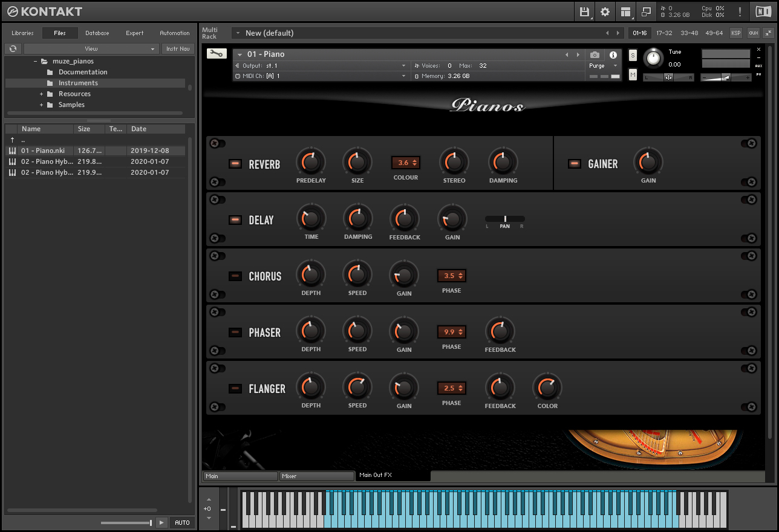This screenshot has width=779, height=532.
Task: Collapse the muze_pianos folder
Action: 36,61
